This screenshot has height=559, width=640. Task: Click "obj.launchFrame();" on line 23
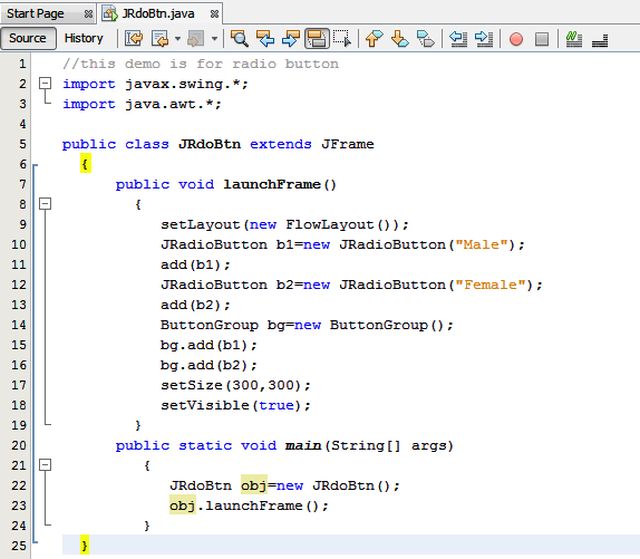pos(249,506)
